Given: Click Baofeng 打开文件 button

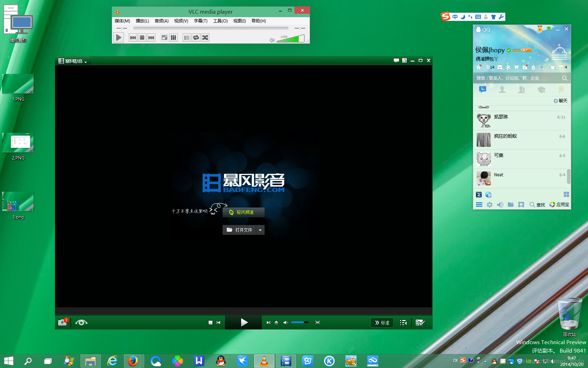Looking at the screenshot, I should click(240, 230).
